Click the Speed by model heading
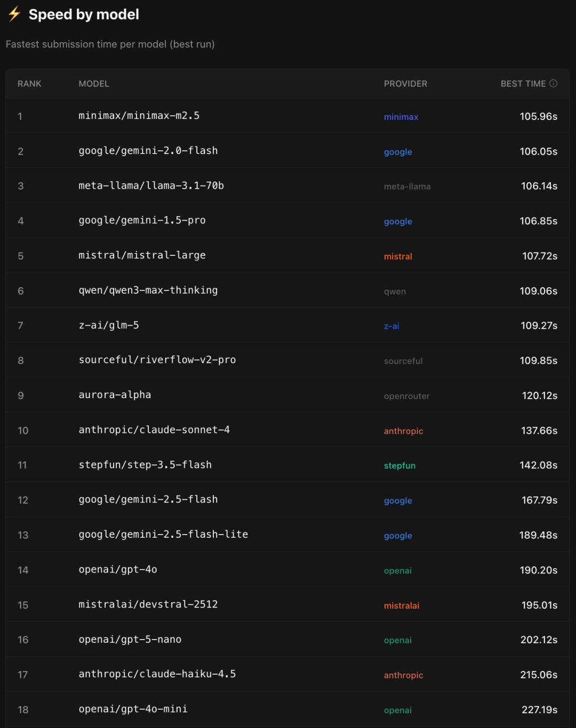 pos(84,14)
